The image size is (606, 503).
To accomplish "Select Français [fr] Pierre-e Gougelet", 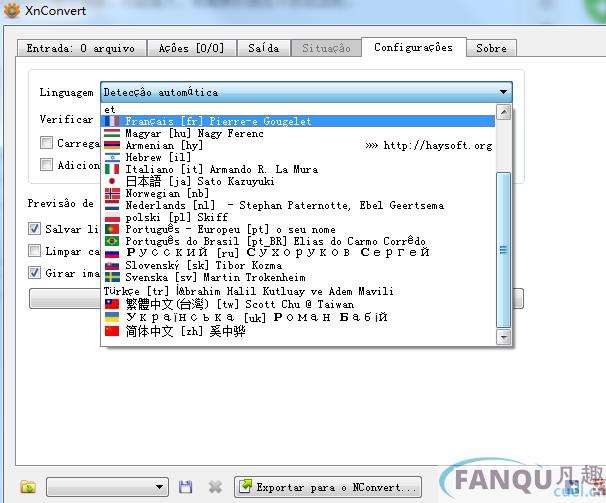I will (298, 121).
